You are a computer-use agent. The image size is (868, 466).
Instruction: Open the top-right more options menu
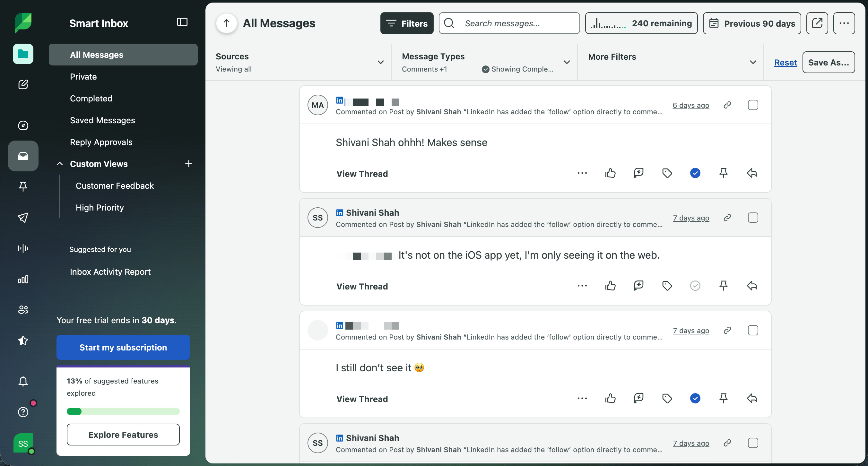844,23
